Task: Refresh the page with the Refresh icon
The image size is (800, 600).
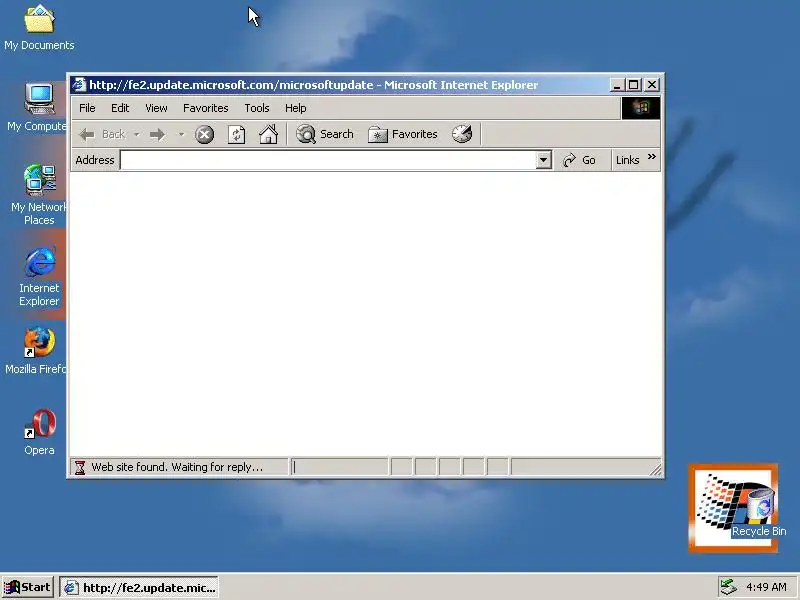Action: tap(236, 134)
